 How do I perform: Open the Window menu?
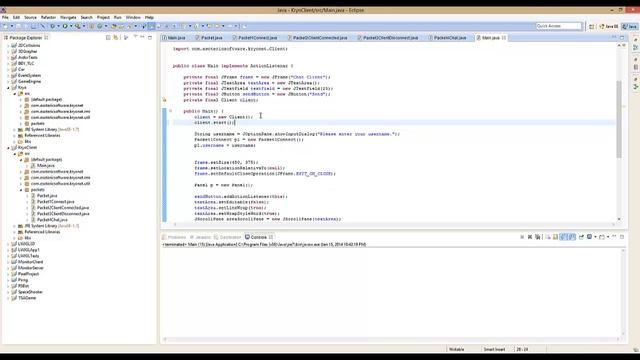tap(133, 18)
